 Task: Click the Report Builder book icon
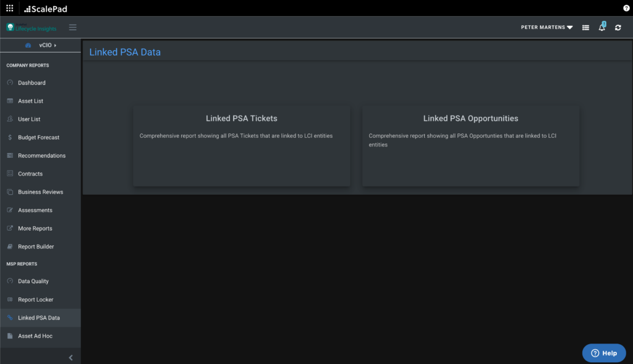point(10,246)
